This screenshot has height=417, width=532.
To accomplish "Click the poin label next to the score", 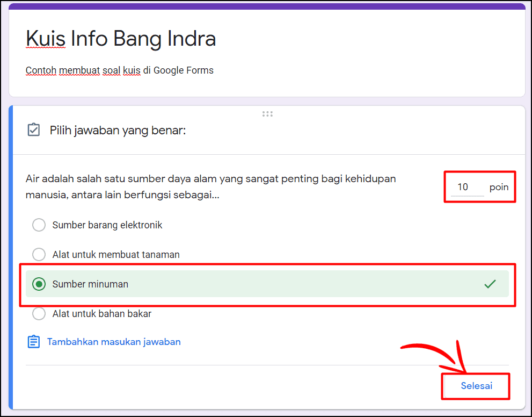I will pos(499,186).
